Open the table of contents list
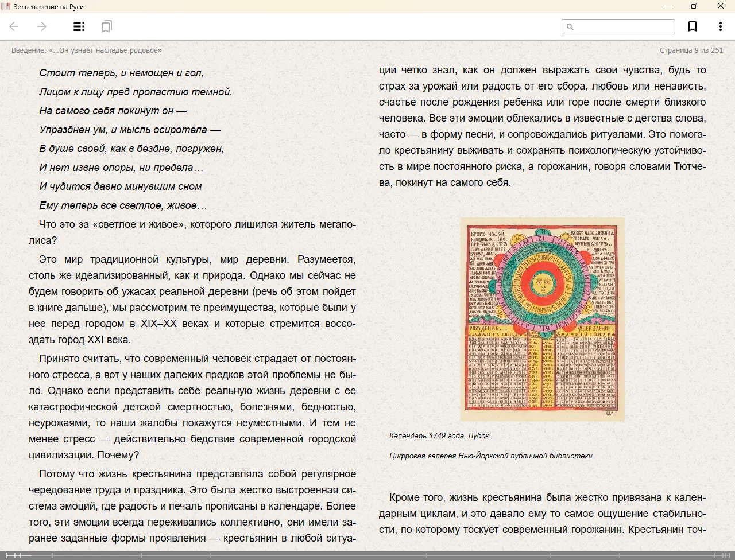 [79, 26]
